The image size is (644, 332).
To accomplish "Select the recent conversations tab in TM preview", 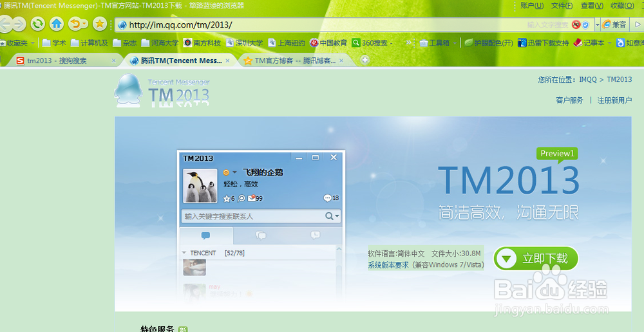I will 315,235.
